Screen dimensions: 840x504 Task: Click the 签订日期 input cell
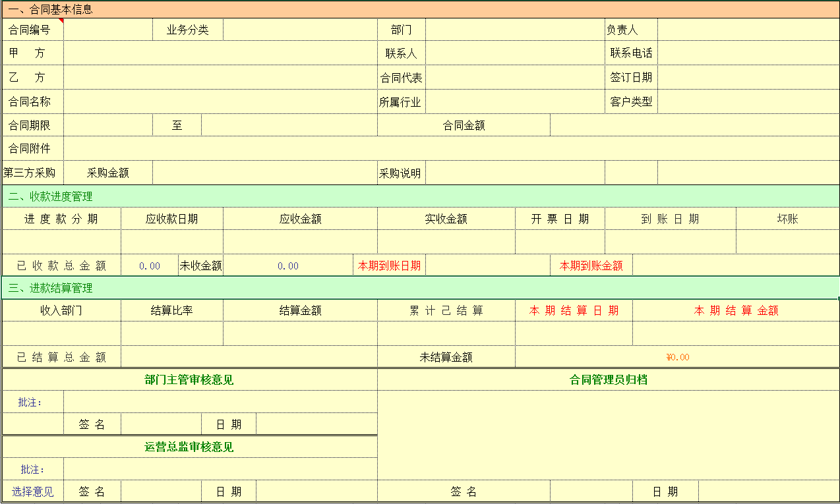click(x=748, y=77)
